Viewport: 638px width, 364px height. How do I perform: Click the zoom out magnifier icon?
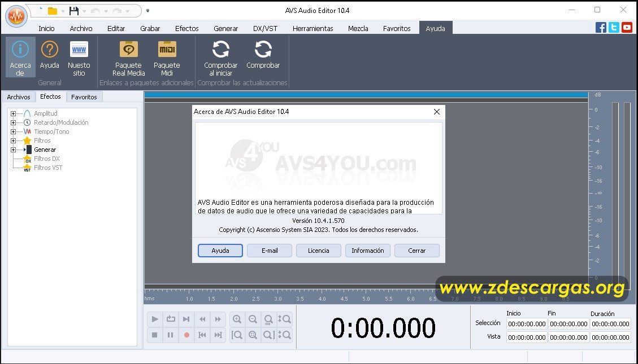coord(253,319)
